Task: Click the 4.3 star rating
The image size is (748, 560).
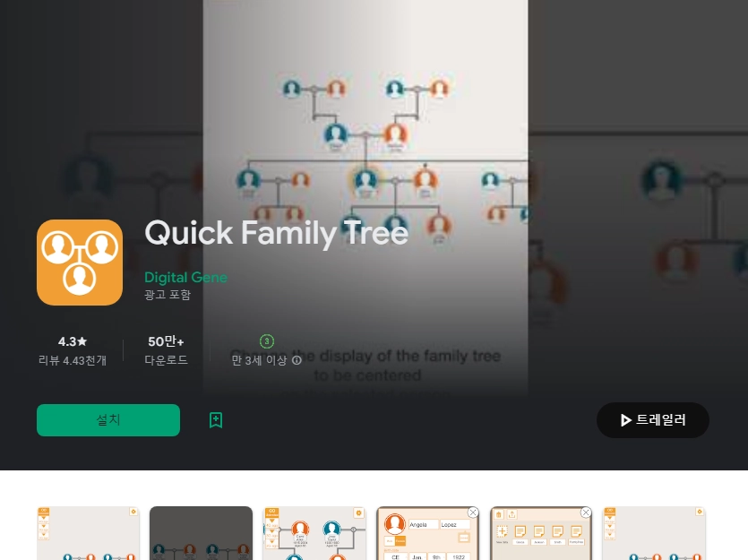Action: 73,341
